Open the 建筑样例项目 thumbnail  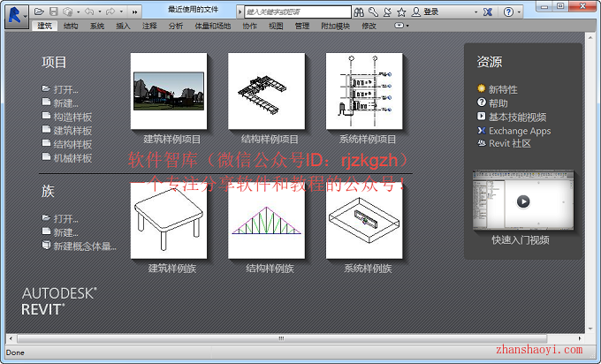pyautogui.click(x=169, y=91)
